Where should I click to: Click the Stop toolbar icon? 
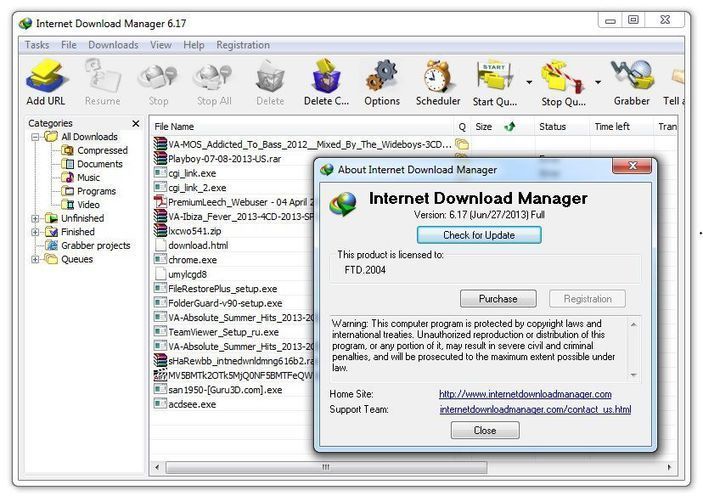(x=158, y=76)
